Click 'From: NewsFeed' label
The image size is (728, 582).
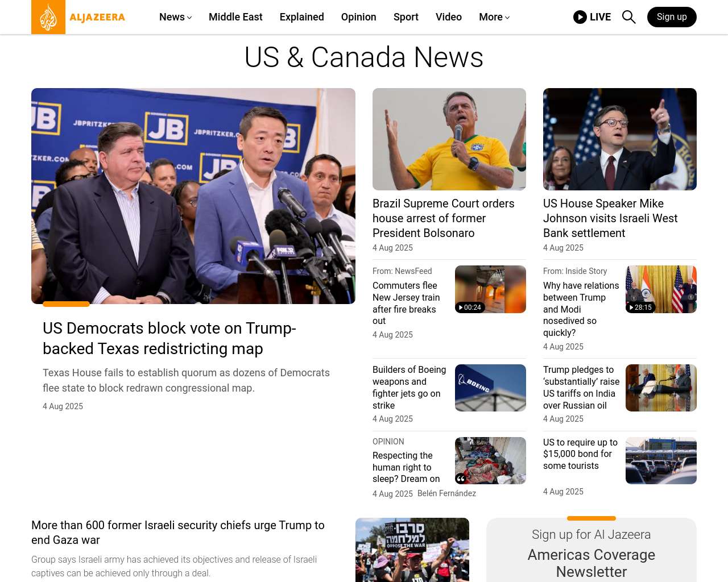pyautogui.click(x=402, y=271)
